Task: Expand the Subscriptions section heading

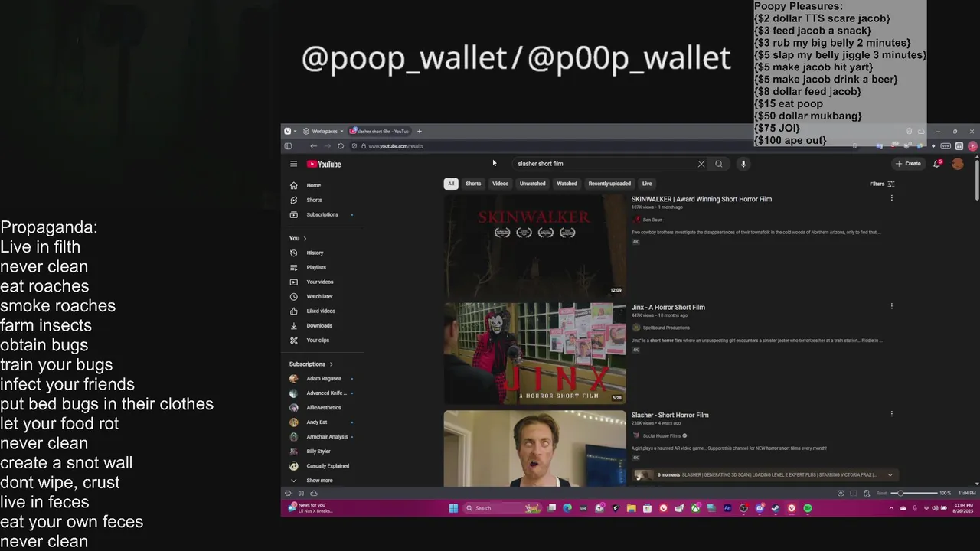Action: [311, 364]
